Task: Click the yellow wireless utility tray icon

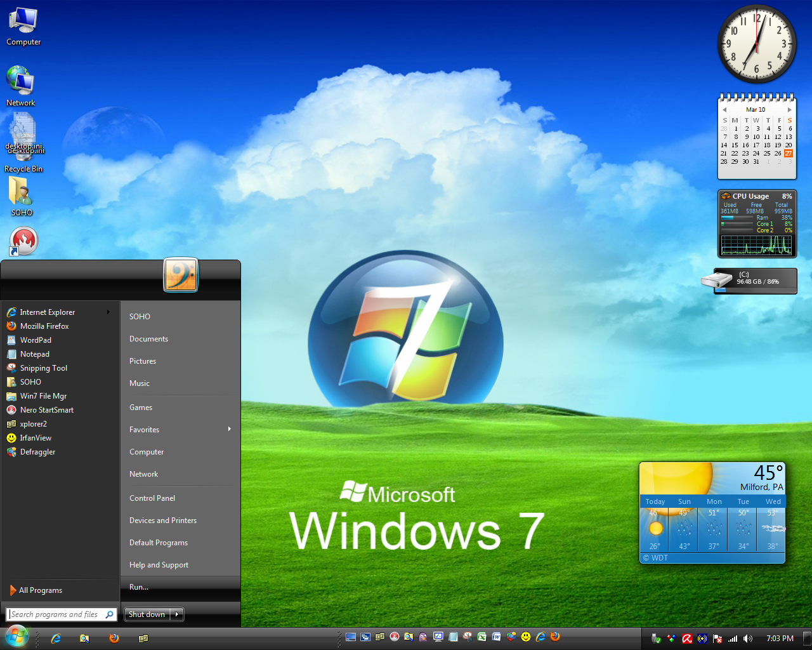Action: tap(702, 639)
